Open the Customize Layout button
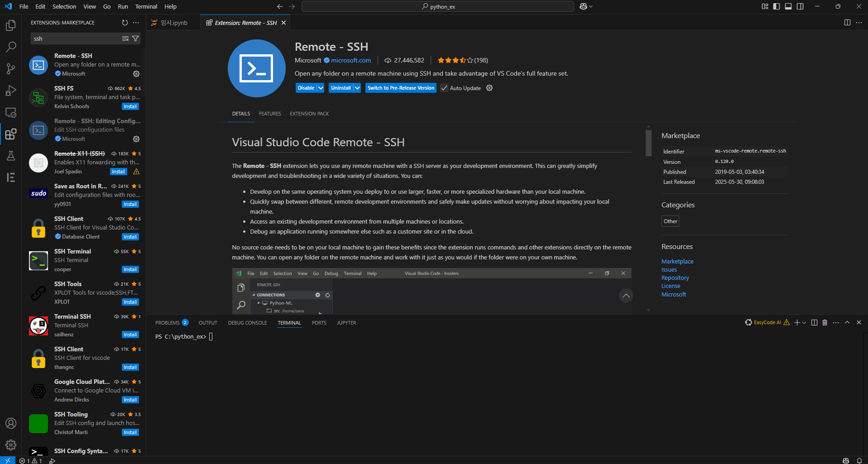The height and width of the screenshot is (464, 868). pos(765,6)
